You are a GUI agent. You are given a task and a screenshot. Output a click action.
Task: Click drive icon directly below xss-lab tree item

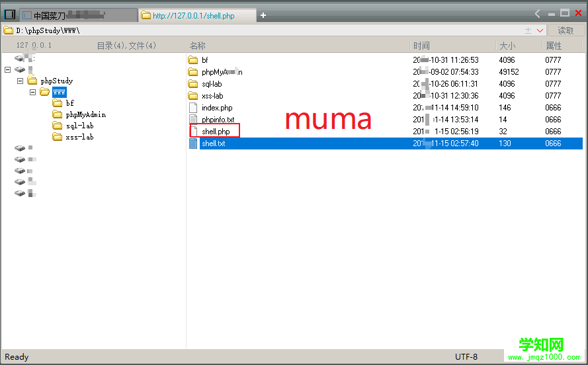(x=19, y=148)
